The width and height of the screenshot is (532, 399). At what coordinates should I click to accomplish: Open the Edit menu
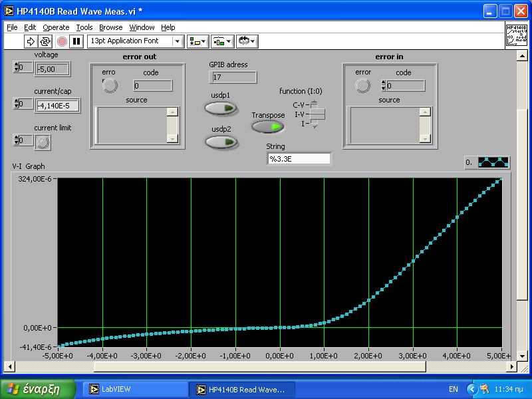(30, 27)
